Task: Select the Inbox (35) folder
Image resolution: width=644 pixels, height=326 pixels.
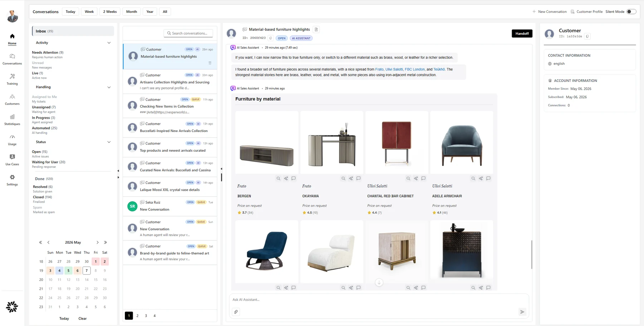Action: [x=73, y=31]
